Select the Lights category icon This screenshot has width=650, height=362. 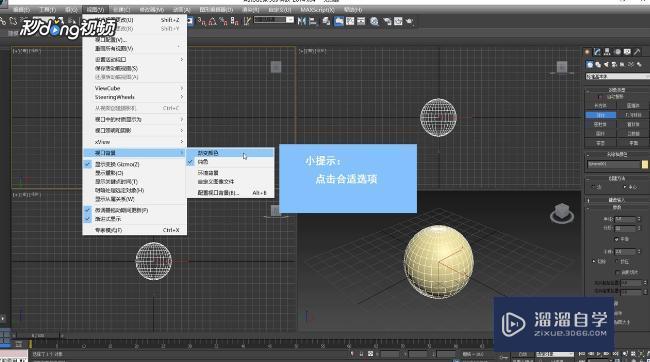pos(606,64)
